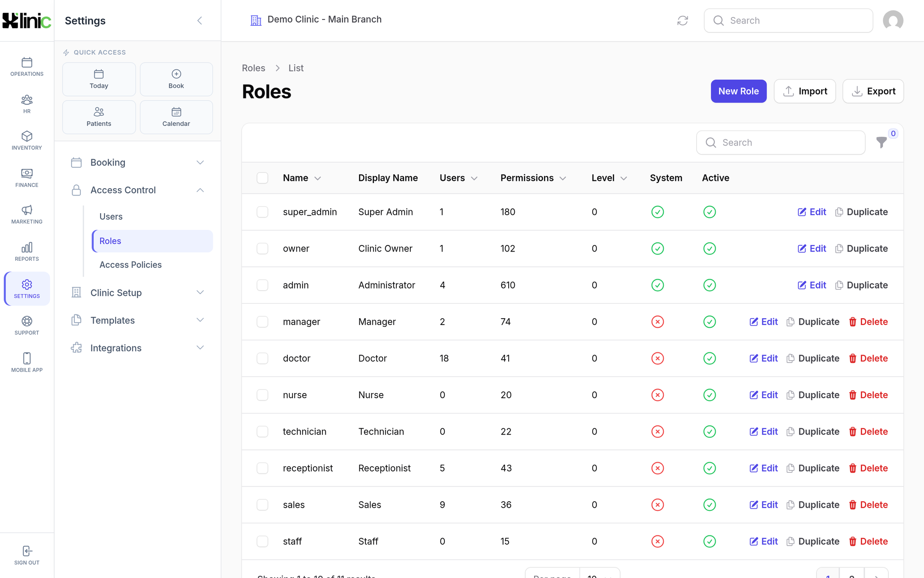
Task: Tick the checkbox for the doctor role
Action: click(x=262, y=358)
